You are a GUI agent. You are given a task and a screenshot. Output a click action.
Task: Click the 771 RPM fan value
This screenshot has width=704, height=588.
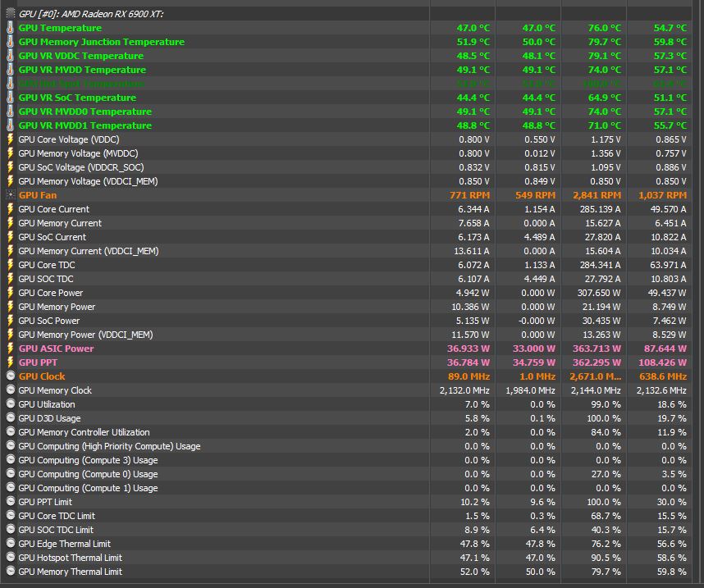[469, 195]
